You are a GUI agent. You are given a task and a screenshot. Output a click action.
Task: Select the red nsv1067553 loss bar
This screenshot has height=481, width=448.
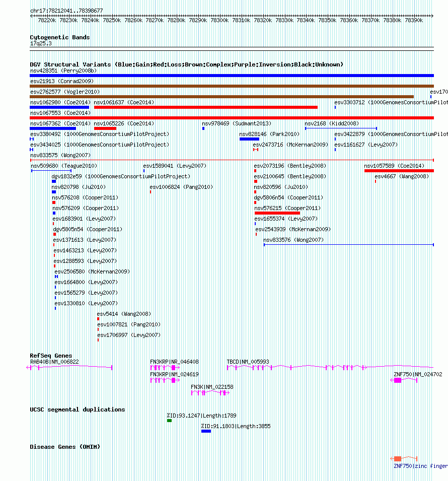coord(232,118)
